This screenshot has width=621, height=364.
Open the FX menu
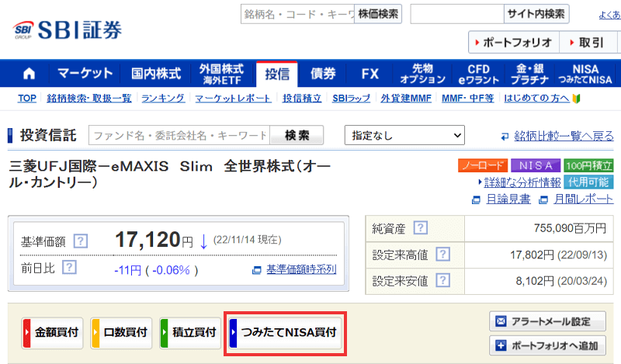370,74
